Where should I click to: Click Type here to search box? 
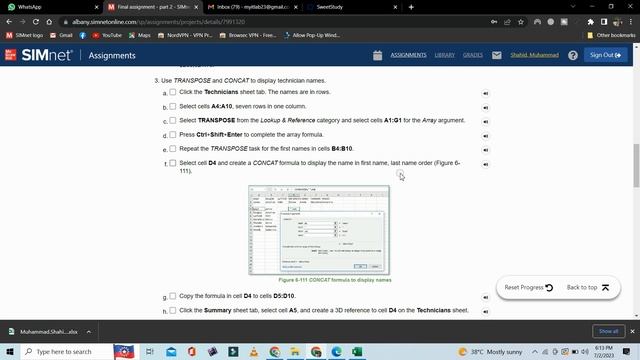(x=67, y=351)
